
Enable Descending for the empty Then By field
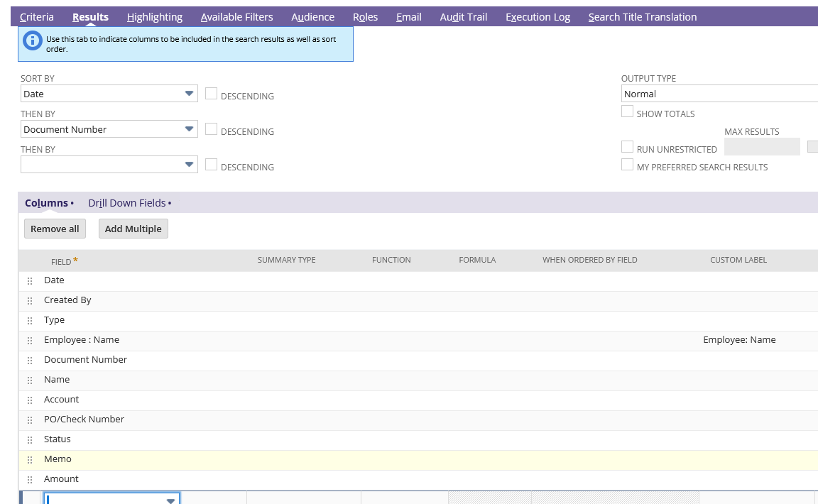click(211, 165)
